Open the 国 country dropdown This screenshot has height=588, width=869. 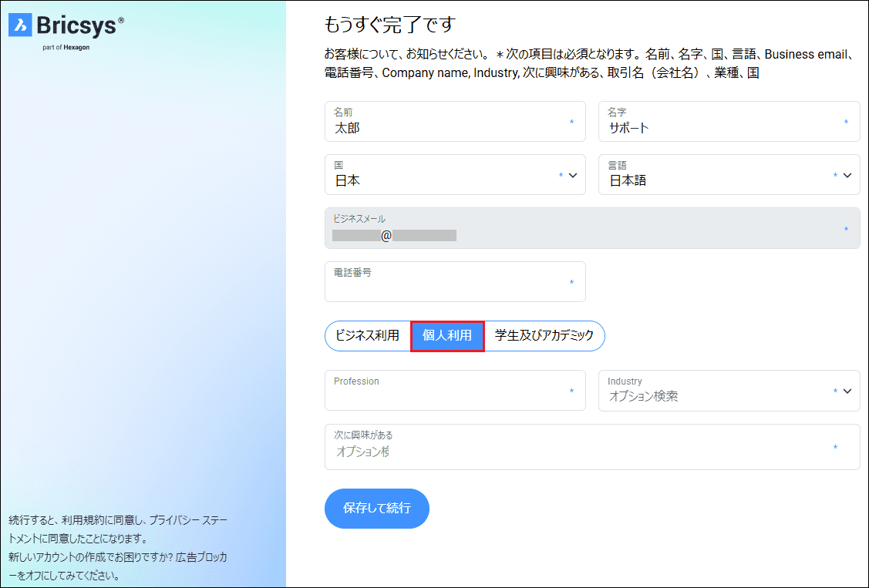455,175
